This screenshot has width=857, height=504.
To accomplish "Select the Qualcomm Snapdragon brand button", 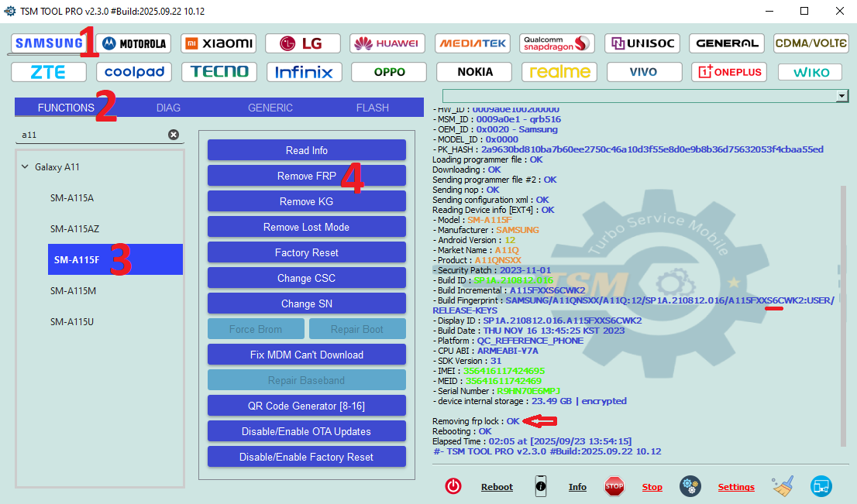I will [x=558, y=43].
